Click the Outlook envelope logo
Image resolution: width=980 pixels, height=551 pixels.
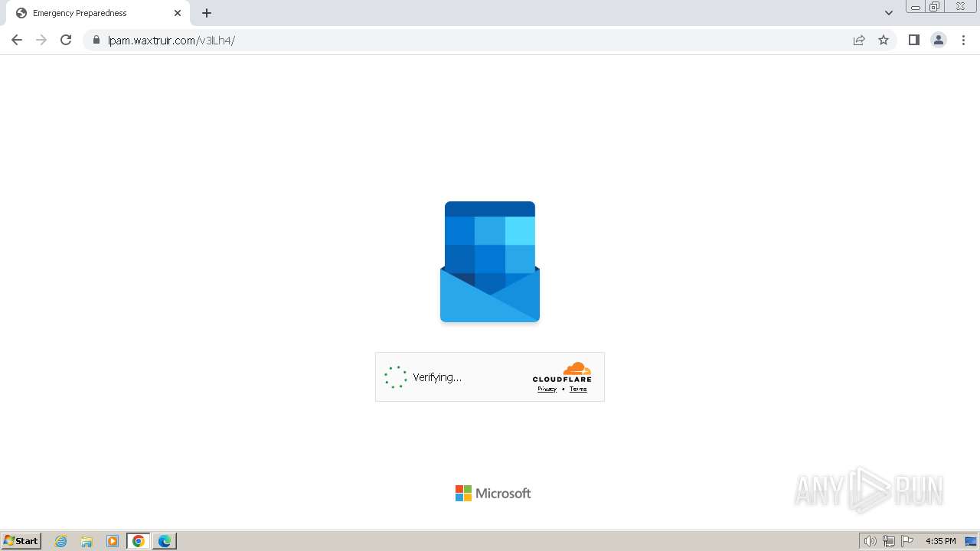click(490, 262)
